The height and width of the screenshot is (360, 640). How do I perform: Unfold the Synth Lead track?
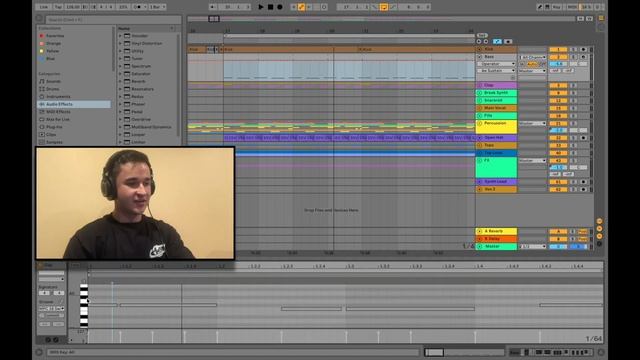(x=480, y=182)
